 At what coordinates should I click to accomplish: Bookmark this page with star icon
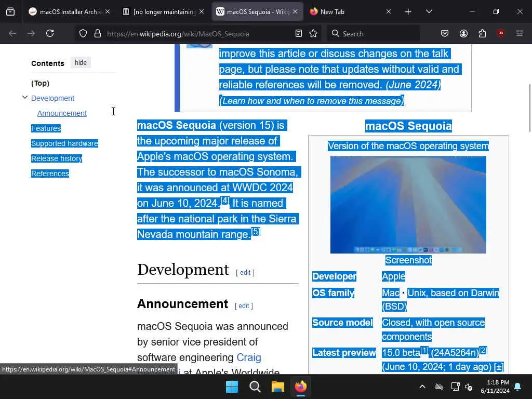[x=313, y=33]
